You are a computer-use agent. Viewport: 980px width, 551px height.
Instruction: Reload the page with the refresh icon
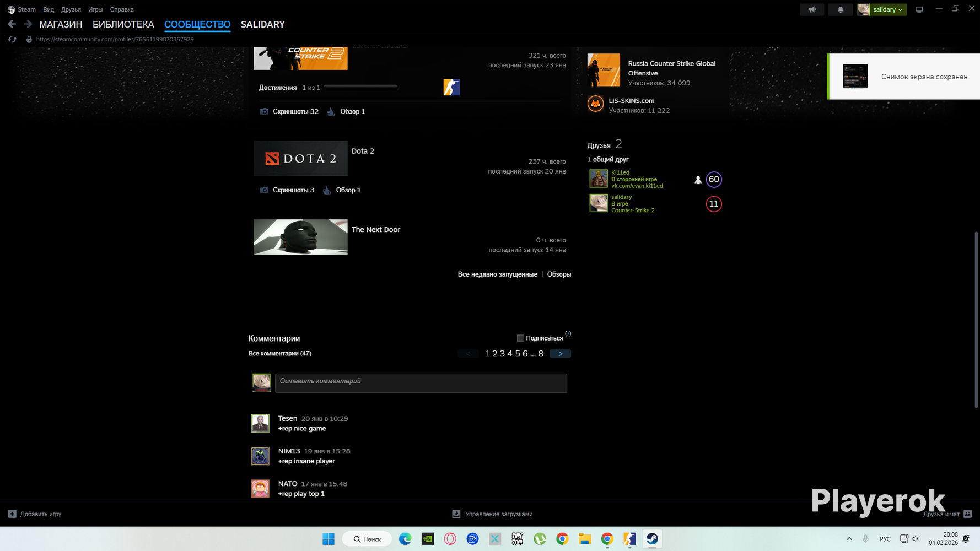12,40
